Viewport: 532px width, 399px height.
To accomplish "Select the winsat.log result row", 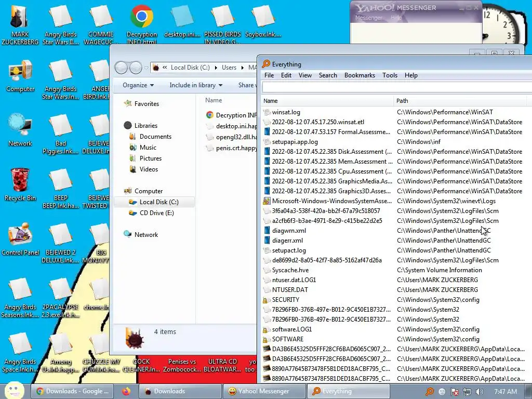I will 396,112.
